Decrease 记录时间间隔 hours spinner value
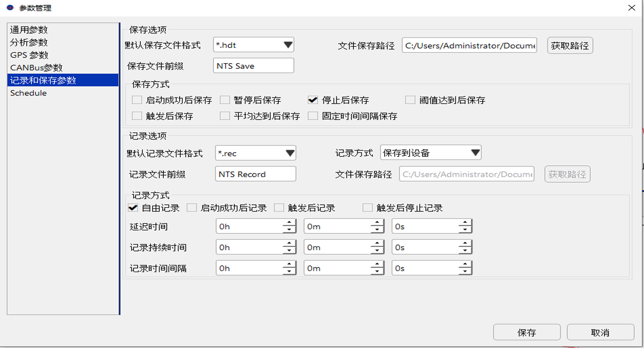The width and height of the screenshot is (644, 348). [x=290, y=272]
